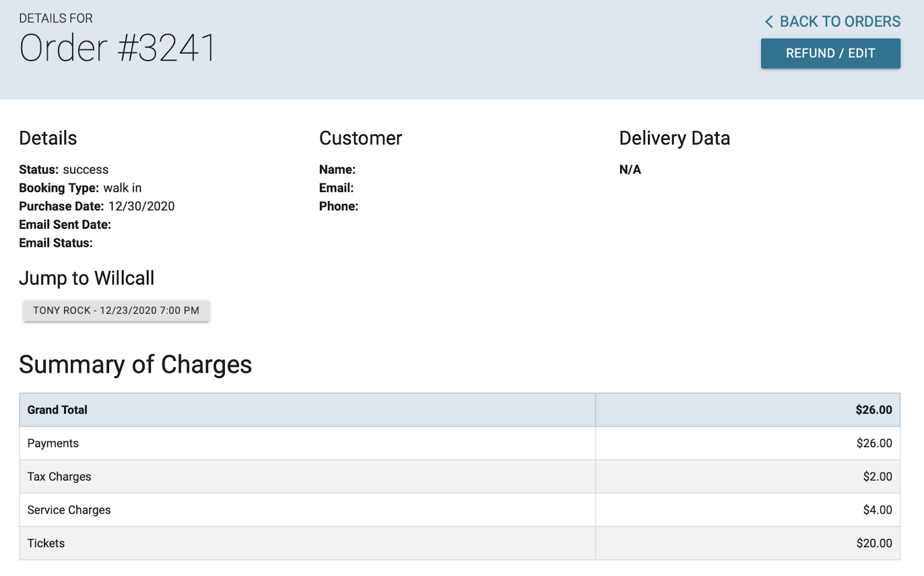Click the Status: success field
This screenshot has width=924, height=576.
point(64,169)
